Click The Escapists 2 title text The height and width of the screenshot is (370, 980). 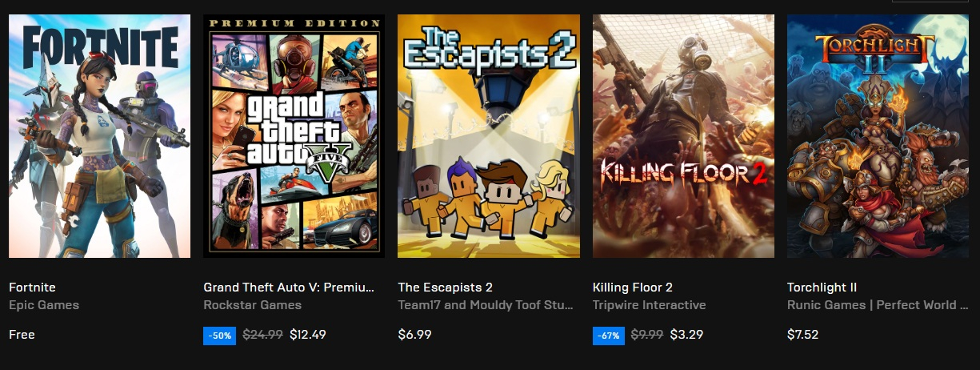click(x=445, y=288)
